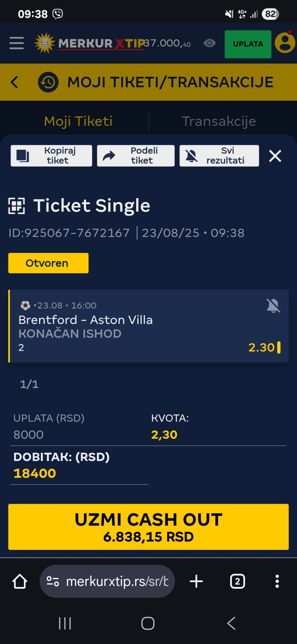The image size is (297, 644).
Task: Click the history clock icon
Action: click(48, 82)
